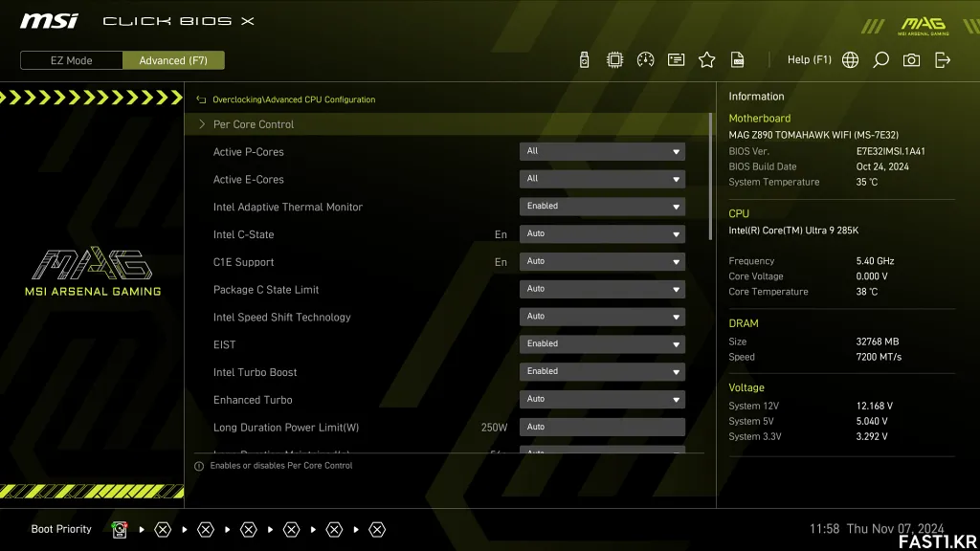The image size is (980, 551).
Task: Open Intel Adaptive Thermal Monitor dropdown
Action: point(602,207)
